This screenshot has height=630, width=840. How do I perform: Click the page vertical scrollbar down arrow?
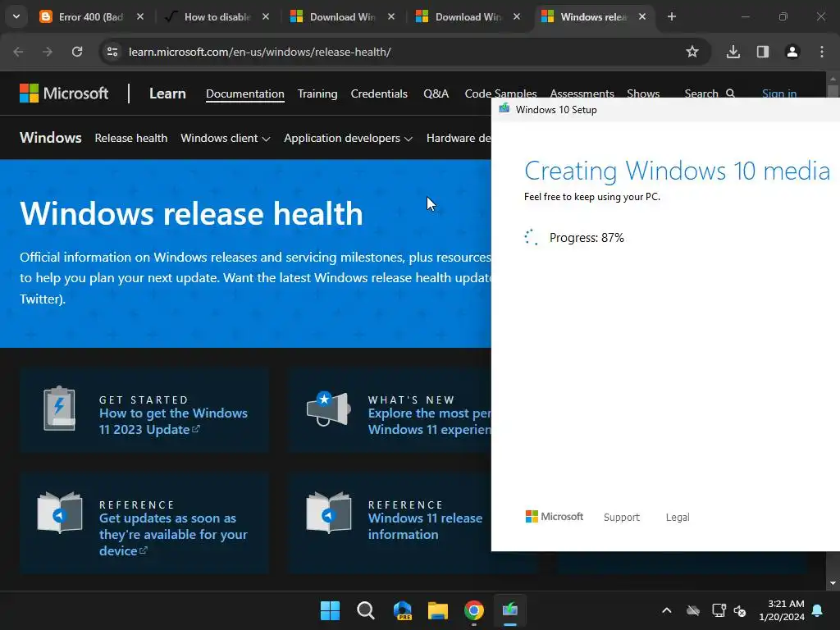(x=833, y=583)
